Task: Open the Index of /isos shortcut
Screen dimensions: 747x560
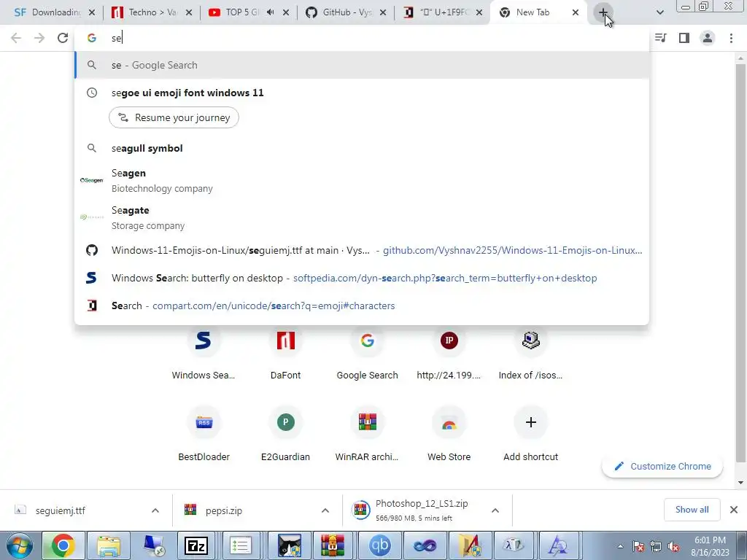Action: click(x=531, y=352)
